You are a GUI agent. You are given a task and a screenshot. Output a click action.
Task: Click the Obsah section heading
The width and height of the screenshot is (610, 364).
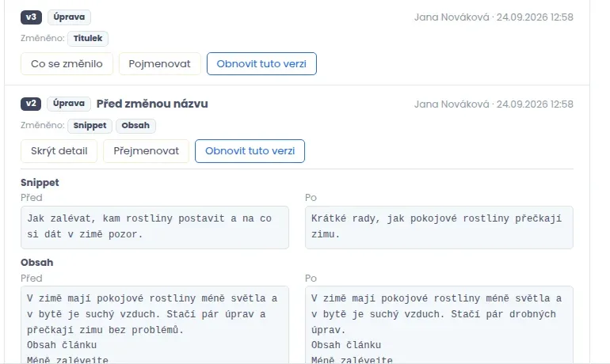(37, 263)
